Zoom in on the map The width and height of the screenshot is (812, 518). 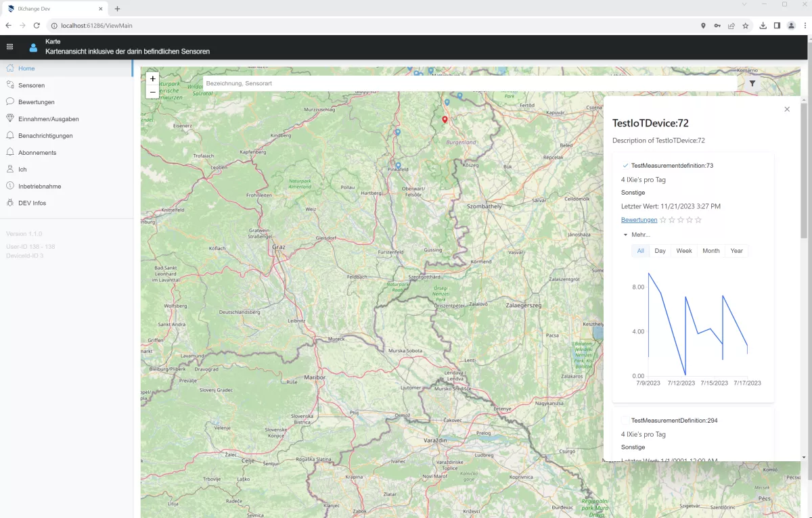(x=152, y=78)
